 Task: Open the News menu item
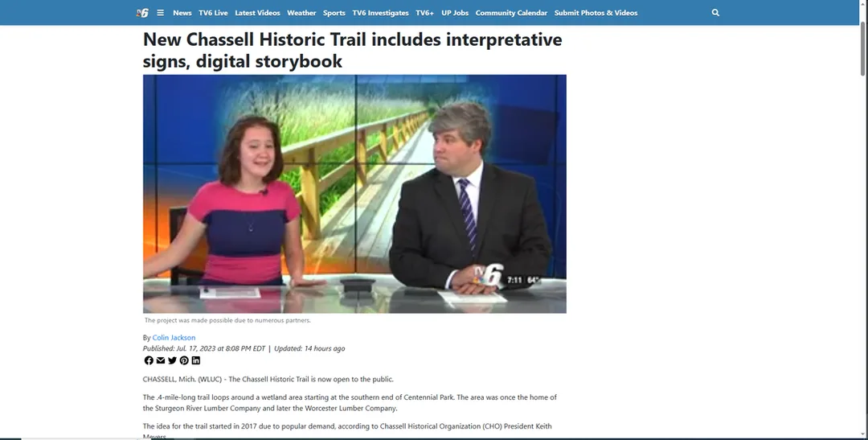[x=182, y=13]
